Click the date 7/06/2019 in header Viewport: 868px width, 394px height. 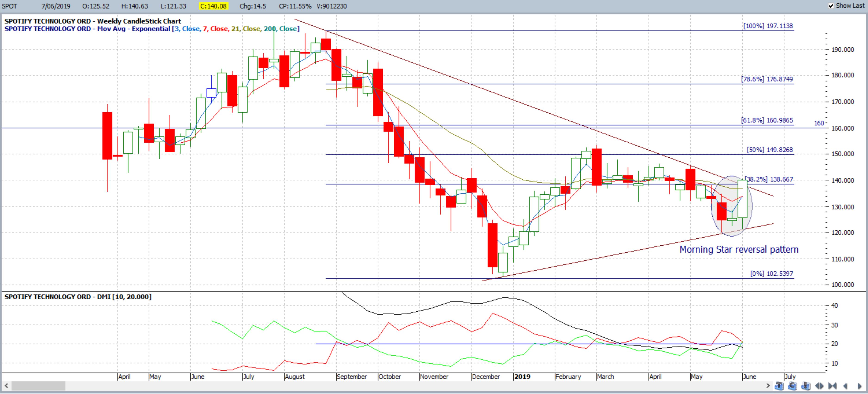click(x=56, y=6)
